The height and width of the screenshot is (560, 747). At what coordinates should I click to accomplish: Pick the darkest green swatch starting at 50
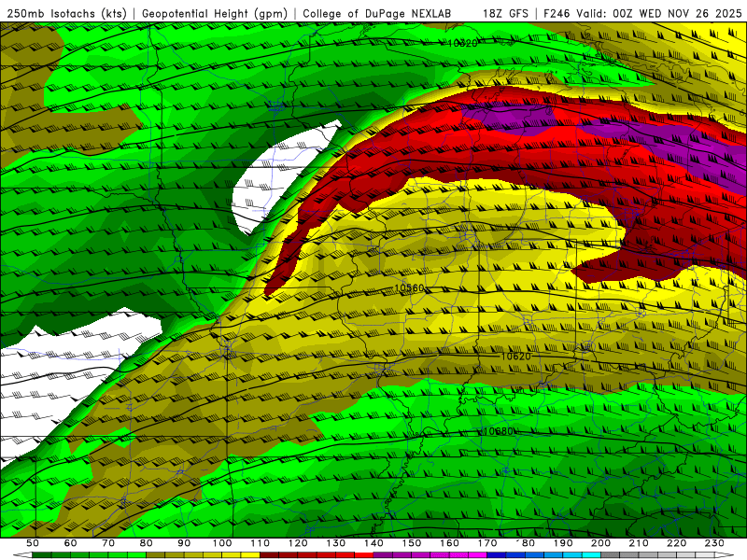point(42,554)
